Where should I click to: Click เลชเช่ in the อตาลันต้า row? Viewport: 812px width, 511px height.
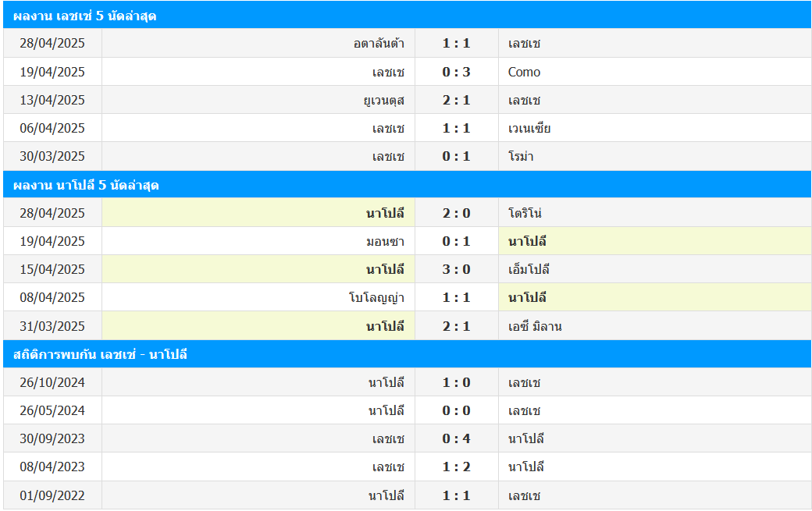pyautogui.click(x=524, y=44)
